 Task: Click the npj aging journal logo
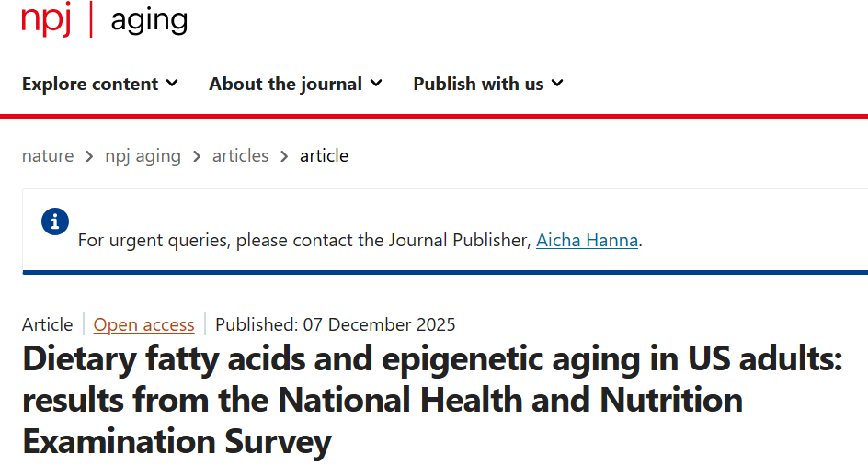click(x=105, y=19)
